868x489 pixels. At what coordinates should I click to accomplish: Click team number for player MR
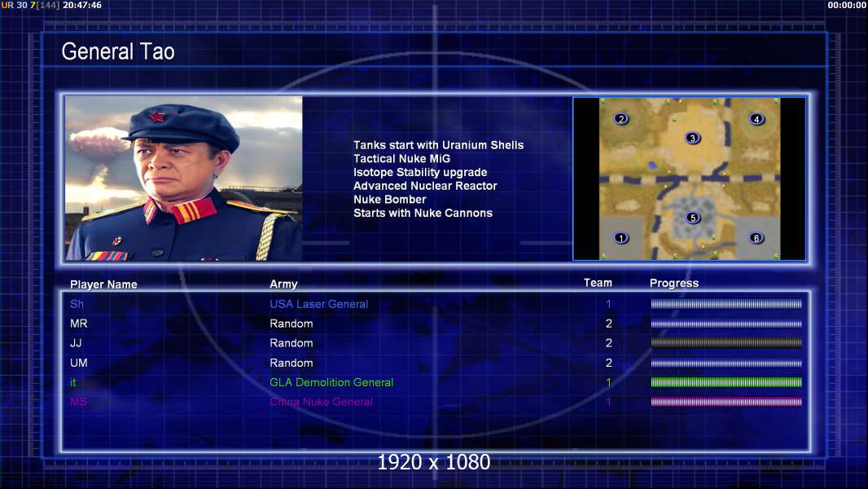pyautogui.click(x=608, y=324)
